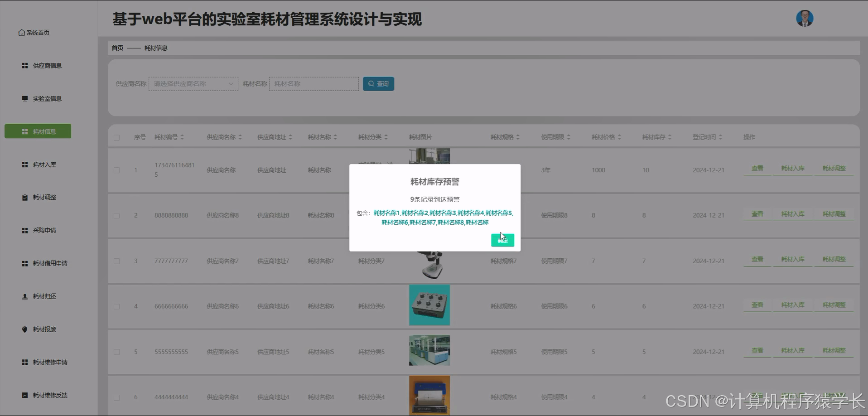Select the 耗材归还 person icon
Image resolution: width=868 pixels, height=416 pixels.
click(x=25, y=296)
